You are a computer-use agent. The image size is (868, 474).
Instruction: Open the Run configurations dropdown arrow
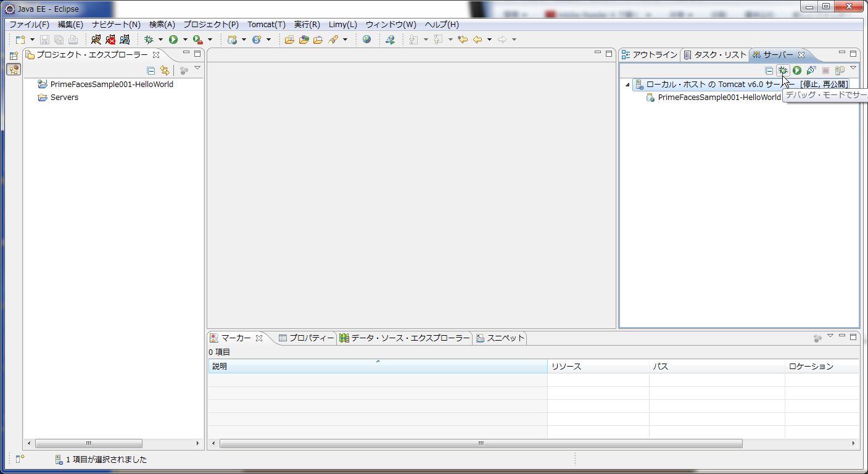[x=185, y=39]
